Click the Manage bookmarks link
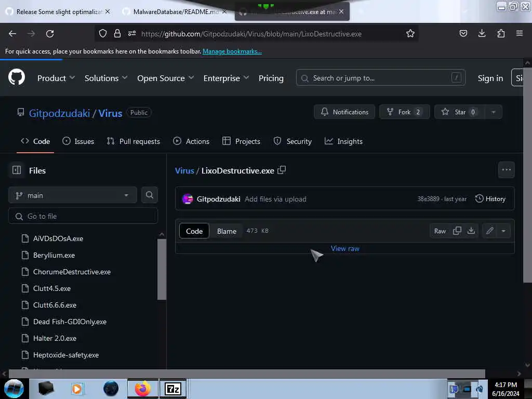Image resolution: width=532 pixels, height=399 pixels. pyautogui.click(x=232, y=51)
